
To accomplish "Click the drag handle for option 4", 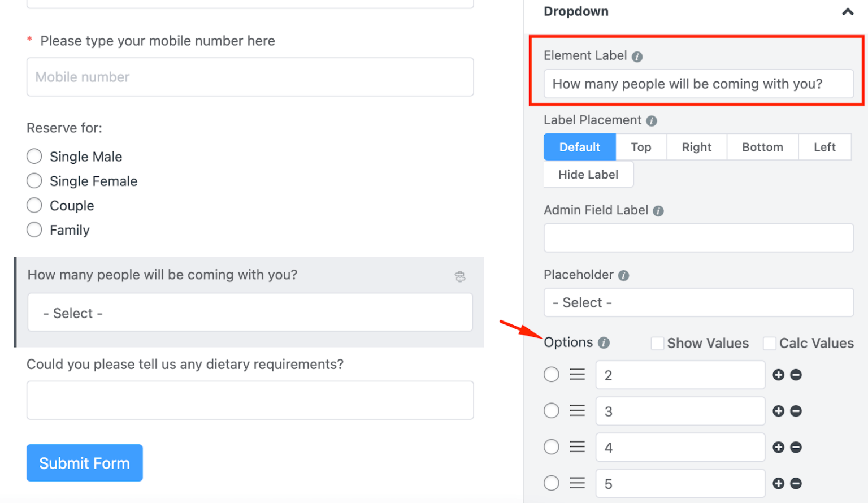I will pyautogui.click(x=577, y=447).
